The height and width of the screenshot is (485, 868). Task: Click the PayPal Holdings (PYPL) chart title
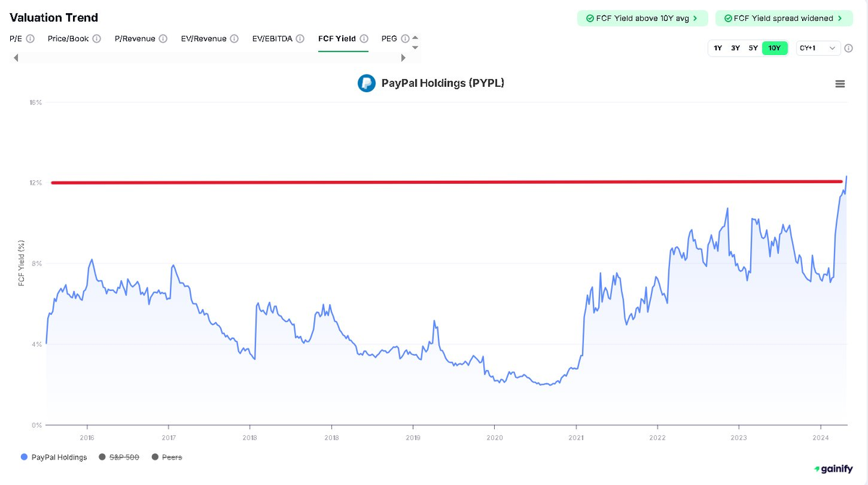point(443,83)
